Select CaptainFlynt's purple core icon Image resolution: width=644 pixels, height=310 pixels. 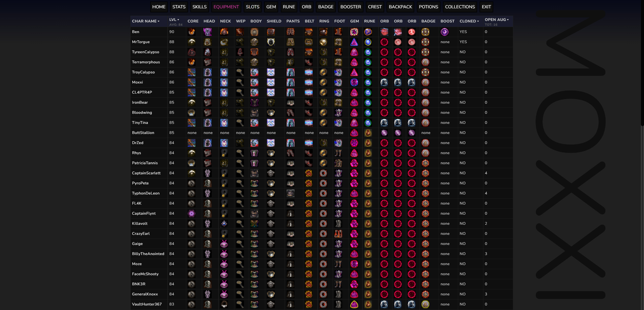click(x=191, y=213)
